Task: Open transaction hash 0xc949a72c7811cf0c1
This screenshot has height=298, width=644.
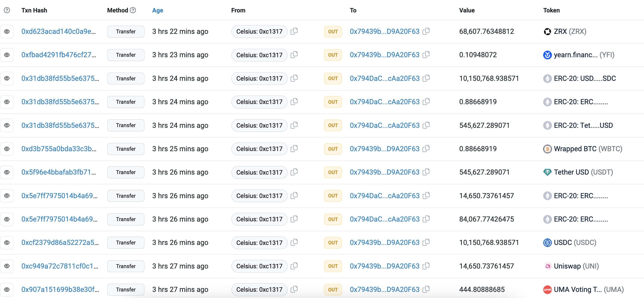Action: [59, 266]
